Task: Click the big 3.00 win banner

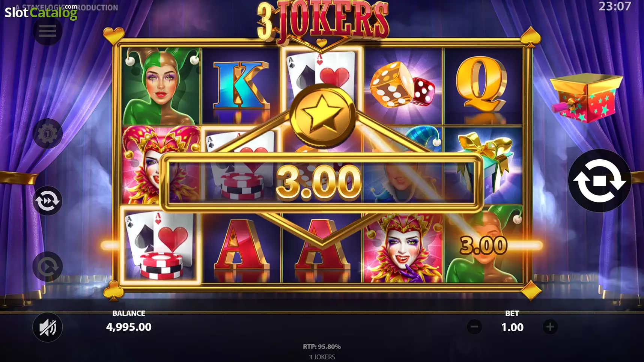Action: (322, 182)
